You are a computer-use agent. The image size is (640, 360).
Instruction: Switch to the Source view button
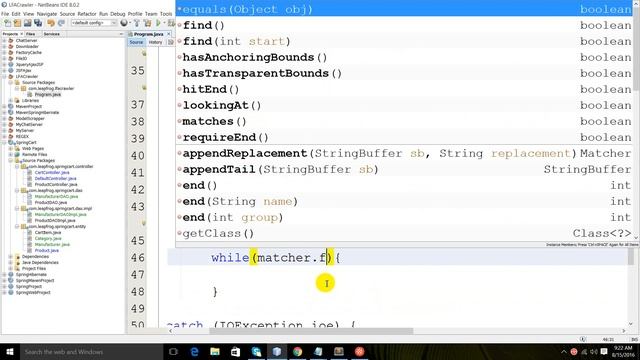(x=136, y=42)
